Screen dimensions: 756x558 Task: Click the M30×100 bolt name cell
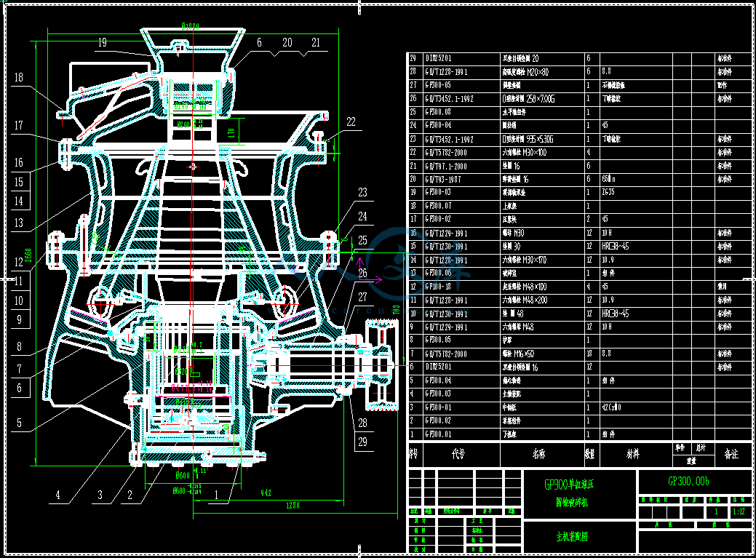pyautogui.click(x=525, y=153)
